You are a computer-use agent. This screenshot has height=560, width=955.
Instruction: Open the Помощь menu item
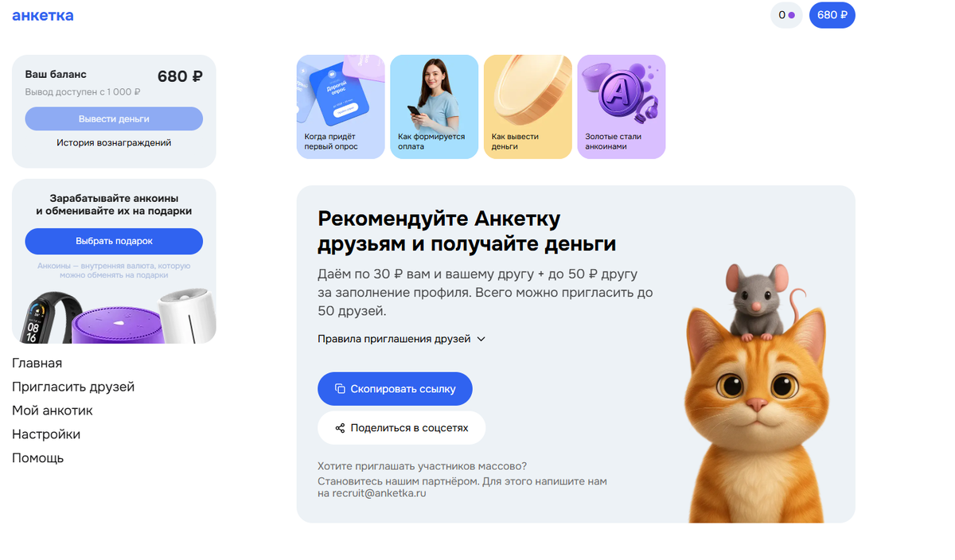coord(37,458)
